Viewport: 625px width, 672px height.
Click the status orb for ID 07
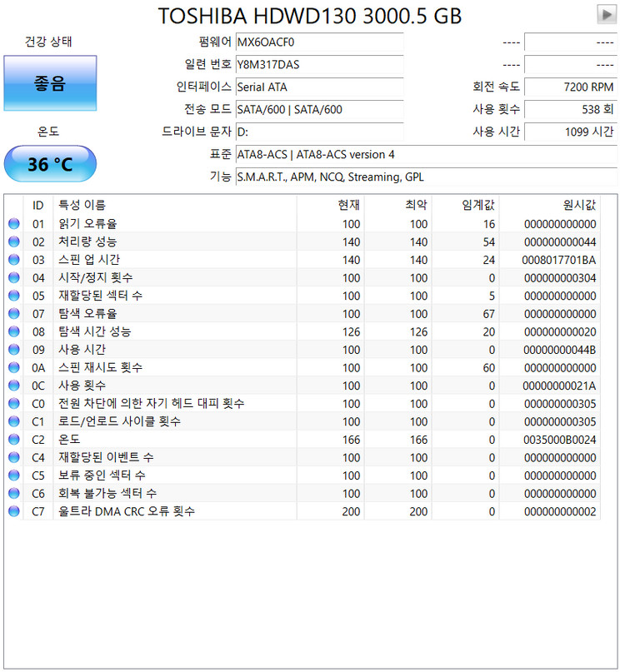14,314
